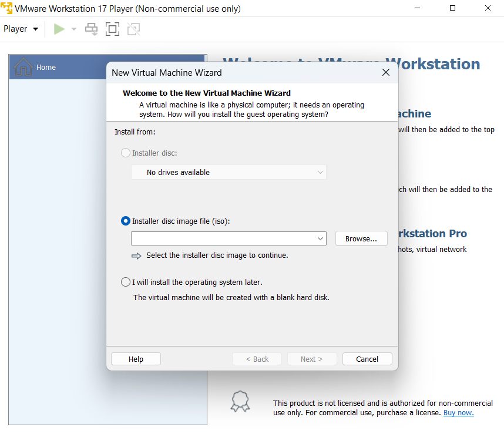This screenshot has height=434, width=504.
Task: Click the Unity mode toolbar icon
Action: (x=134, y=29)
